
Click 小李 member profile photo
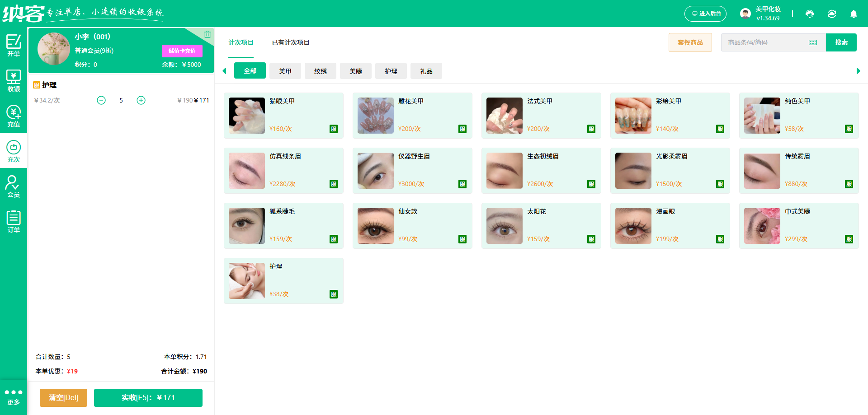pyautogui.click(x=54, y=49)
